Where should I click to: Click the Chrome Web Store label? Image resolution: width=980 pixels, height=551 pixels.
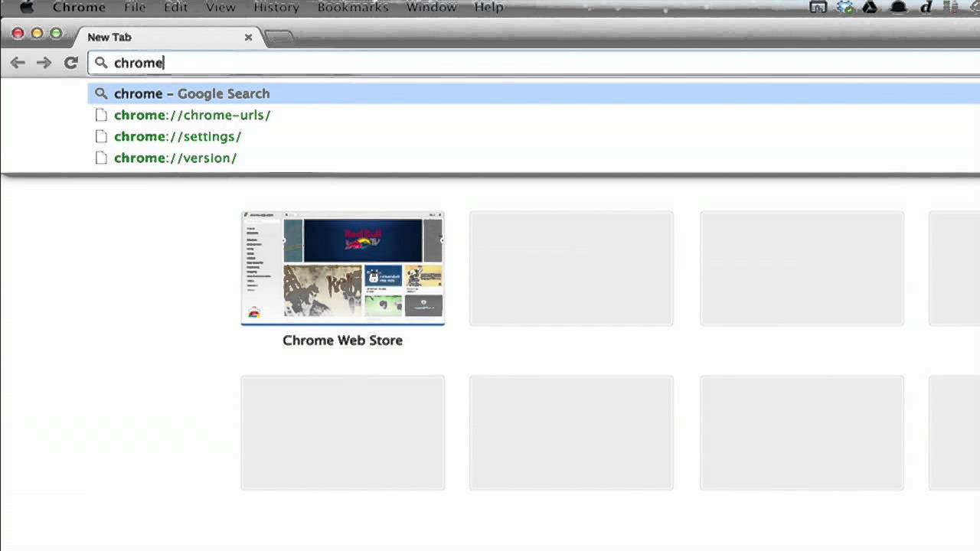pos(342,341)
